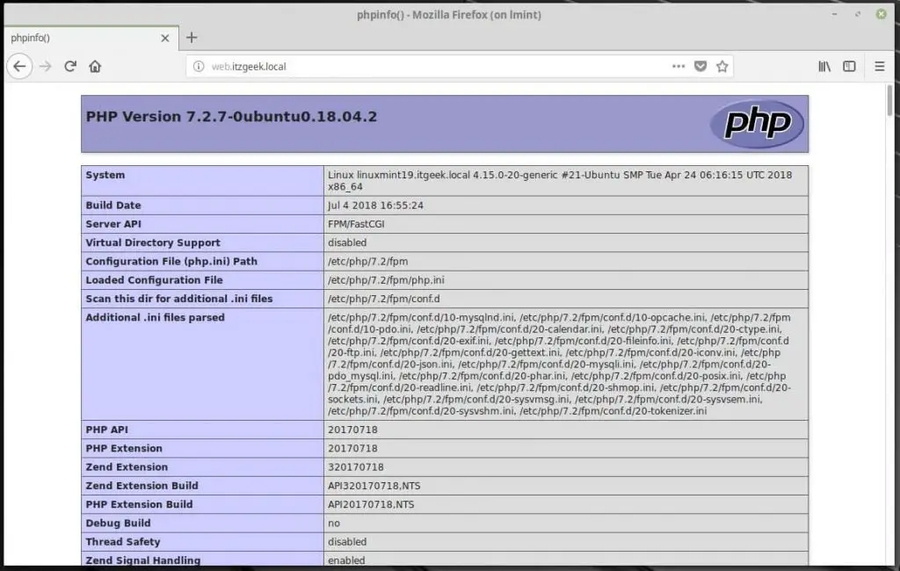Minimize the Firefox window
This screenshot has width=900, height=571.
click(834, 14)
